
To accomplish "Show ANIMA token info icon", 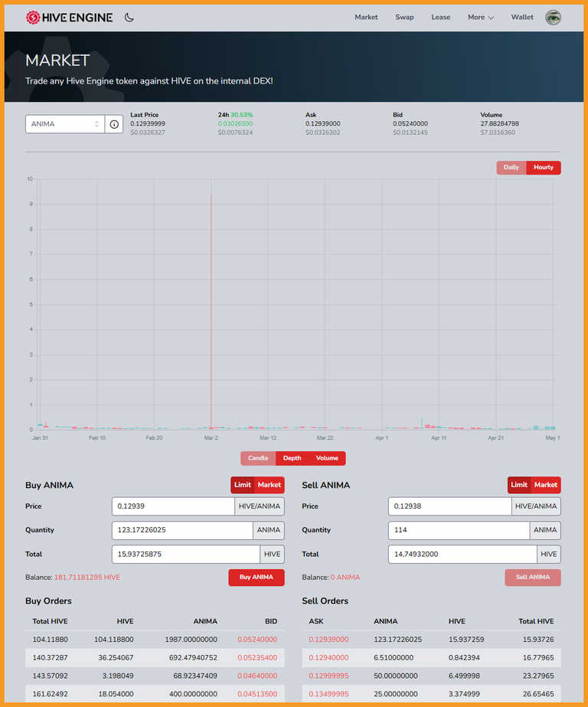I will [114, 124].
